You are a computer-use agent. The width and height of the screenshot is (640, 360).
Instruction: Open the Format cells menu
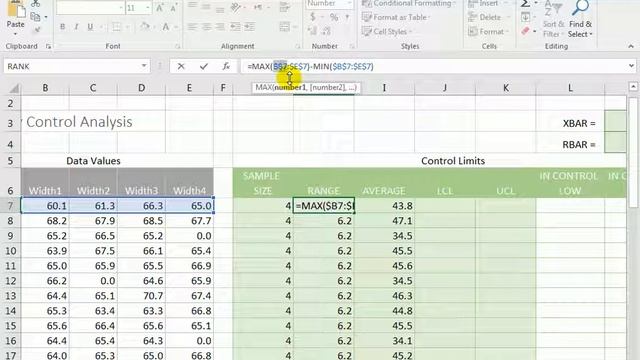(490, 31)
